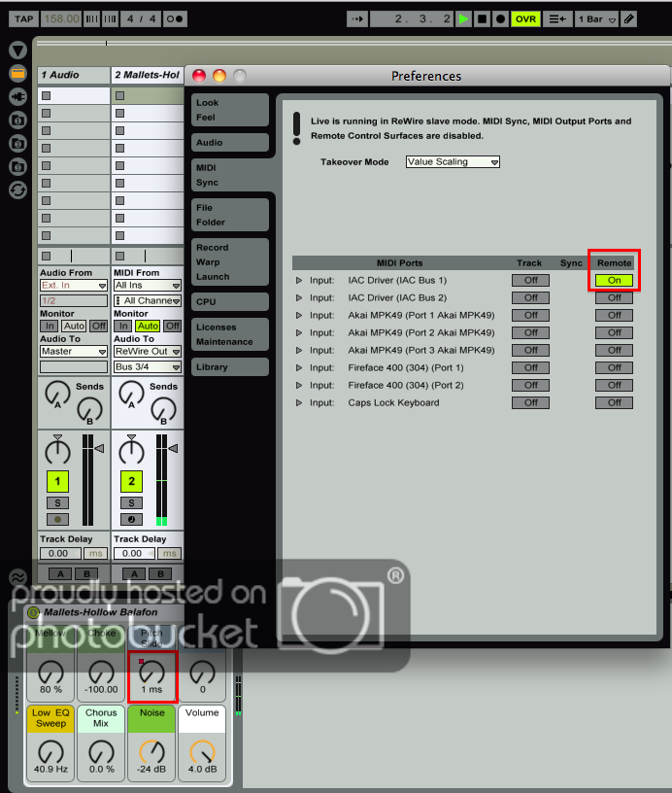Click crossfade assign A on 1 Audio track
672x793 pixels.
tap(60, 574)
